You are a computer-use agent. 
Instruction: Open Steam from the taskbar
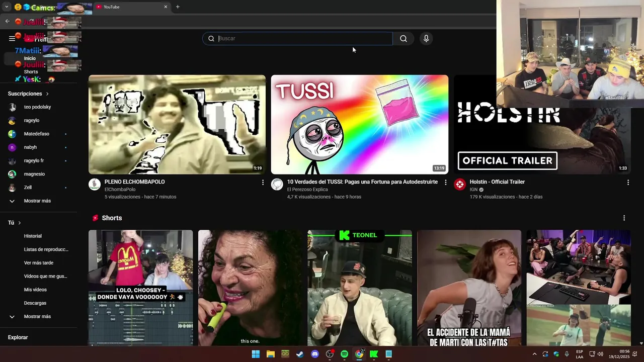(300, 354)
